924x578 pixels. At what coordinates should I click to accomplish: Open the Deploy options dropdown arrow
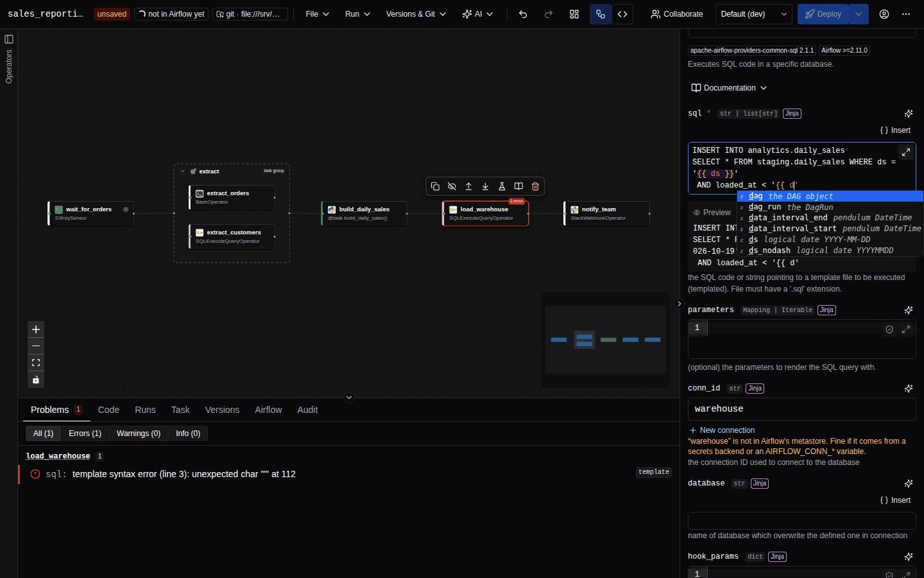(859, 14)
